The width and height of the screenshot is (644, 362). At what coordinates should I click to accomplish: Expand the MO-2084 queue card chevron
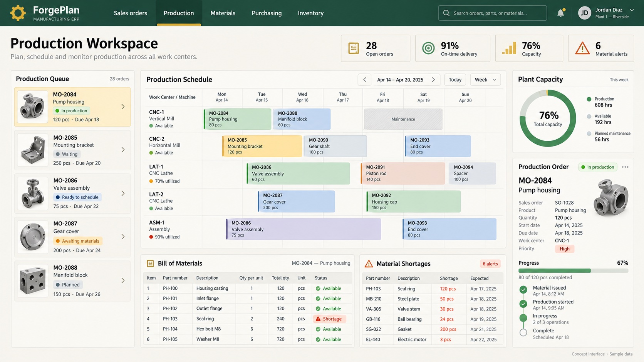[x=123, y=107]
